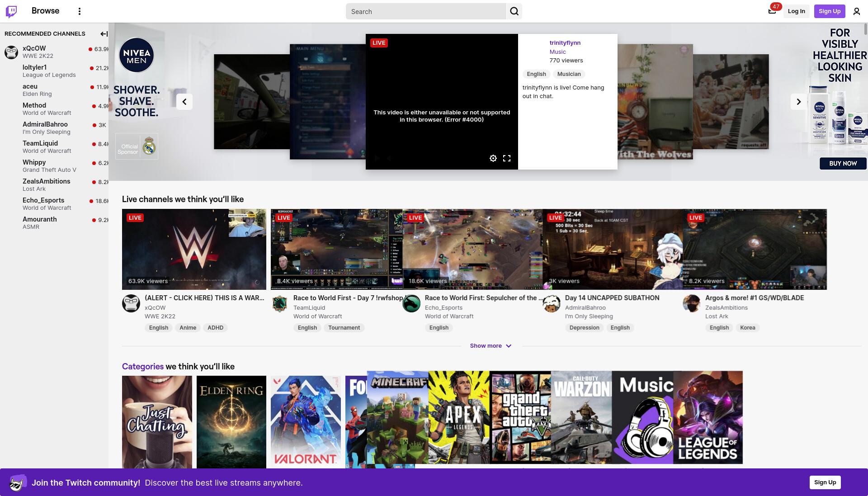Expand Show more live channels
The image size is (868, 496).
click(491, 346)
